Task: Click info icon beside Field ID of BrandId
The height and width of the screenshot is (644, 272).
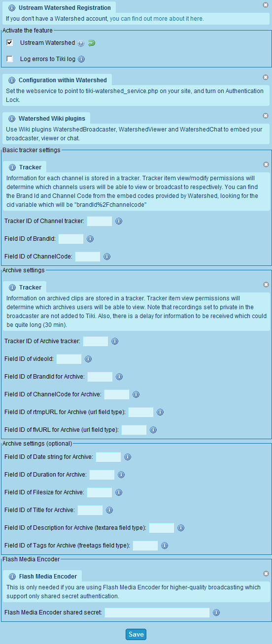Action: (x=90, y=239)
